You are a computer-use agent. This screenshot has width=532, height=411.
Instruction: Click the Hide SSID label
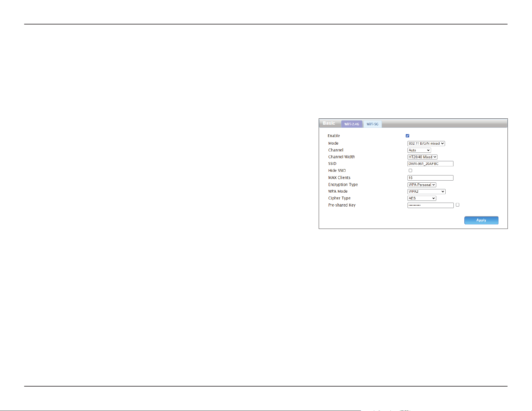(337, 171)
